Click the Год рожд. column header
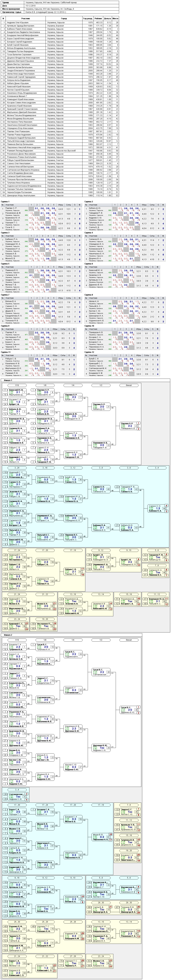The width and height of the screenshot is (171, 980). (87, 18)
